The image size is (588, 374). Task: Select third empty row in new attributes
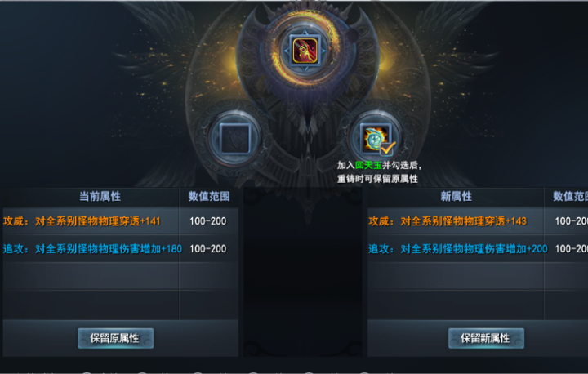tap(478, 276)
